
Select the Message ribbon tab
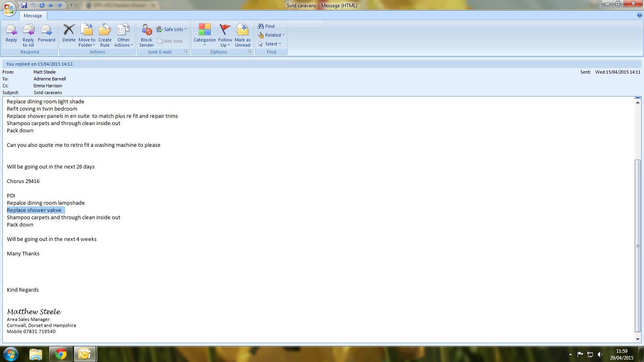tap(33, 16)
